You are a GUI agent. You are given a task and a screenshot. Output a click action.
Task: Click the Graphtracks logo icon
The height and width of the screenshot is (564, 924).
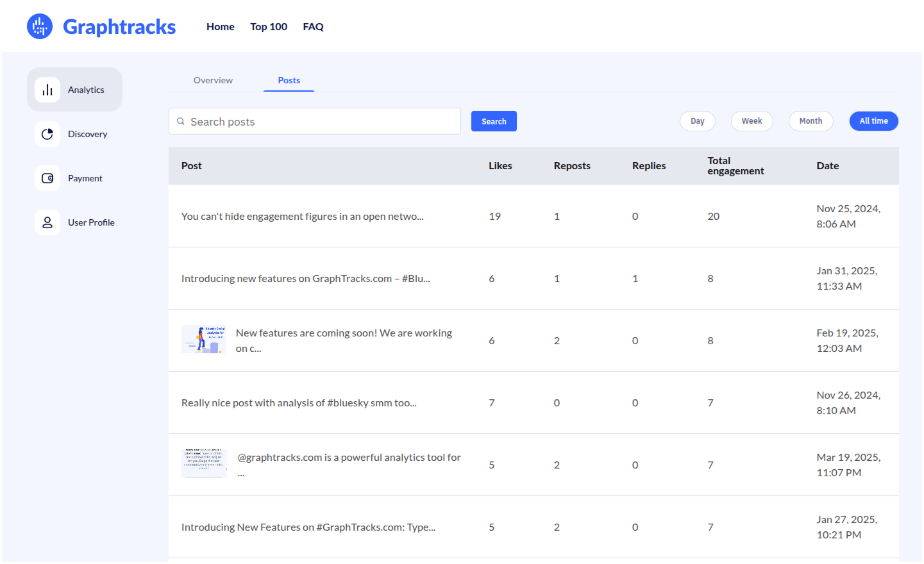point(40,26)
